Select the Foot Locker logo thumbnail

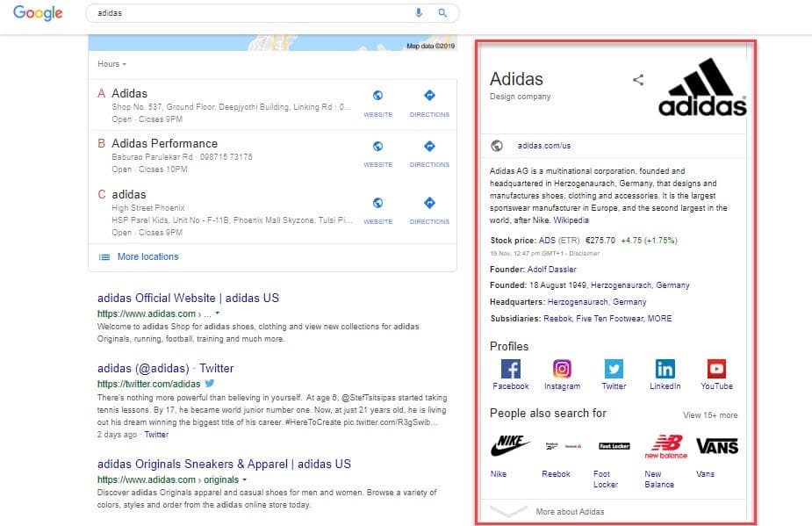[x=614, y=446]
